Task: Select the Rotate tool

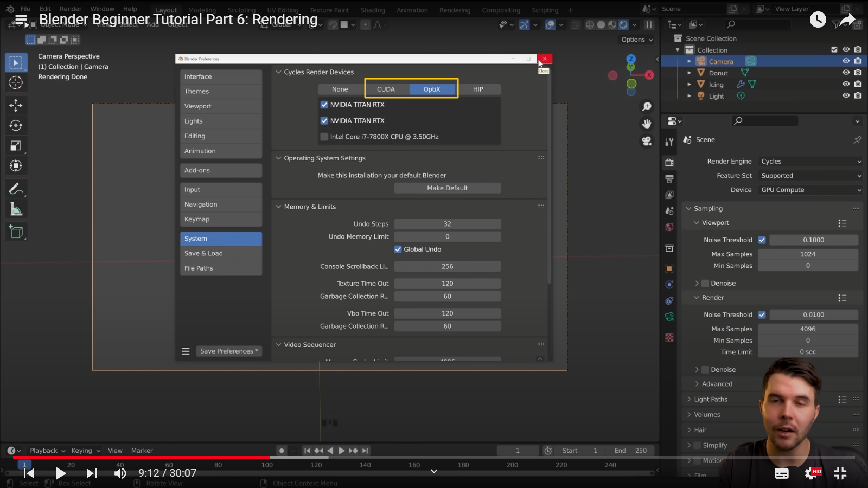Action: [x=16, y=125]
